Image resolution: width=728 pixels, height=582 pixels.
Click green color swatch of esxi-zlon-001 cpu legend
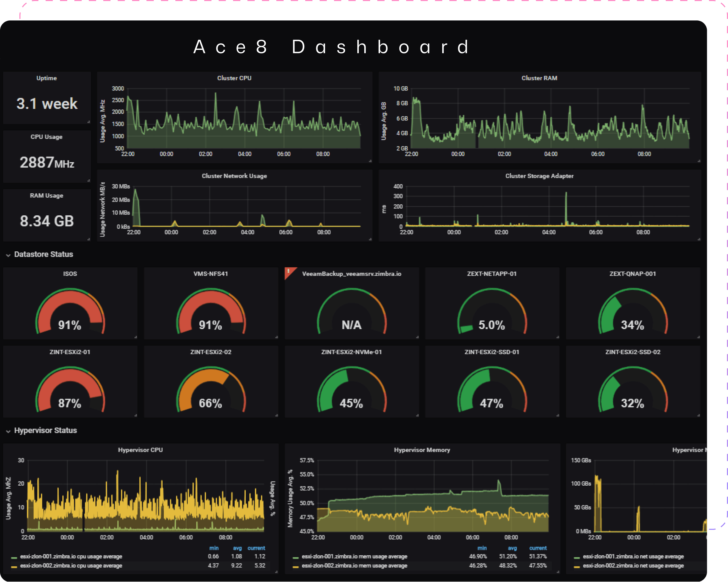[14, 557]
